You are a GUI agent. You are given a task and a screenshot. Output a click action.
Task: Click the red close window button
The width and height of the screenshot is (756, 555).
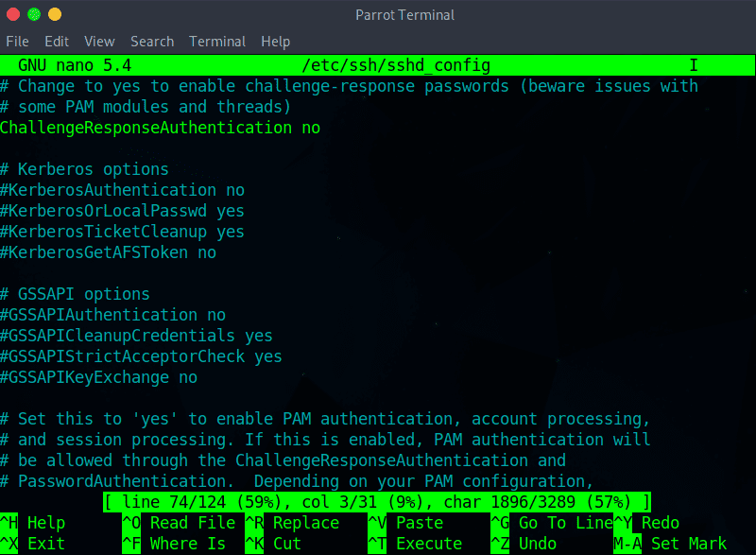13,14
